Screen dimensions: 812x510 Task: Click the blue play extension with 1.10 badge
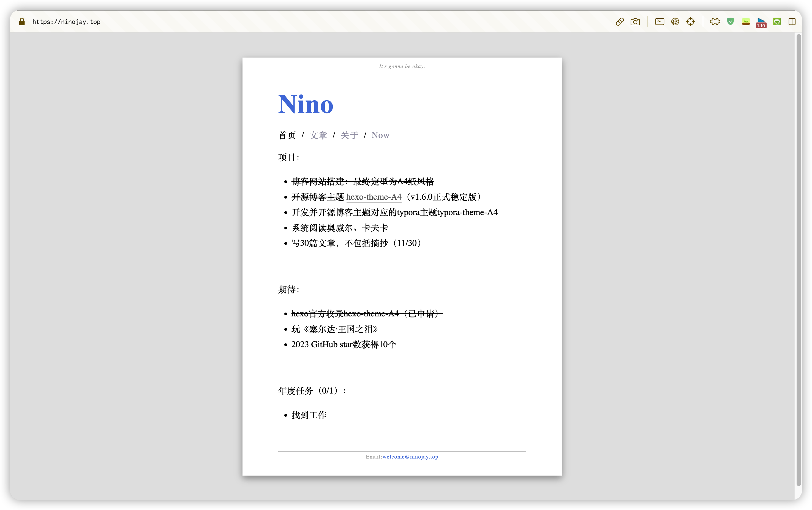point(761,22)
